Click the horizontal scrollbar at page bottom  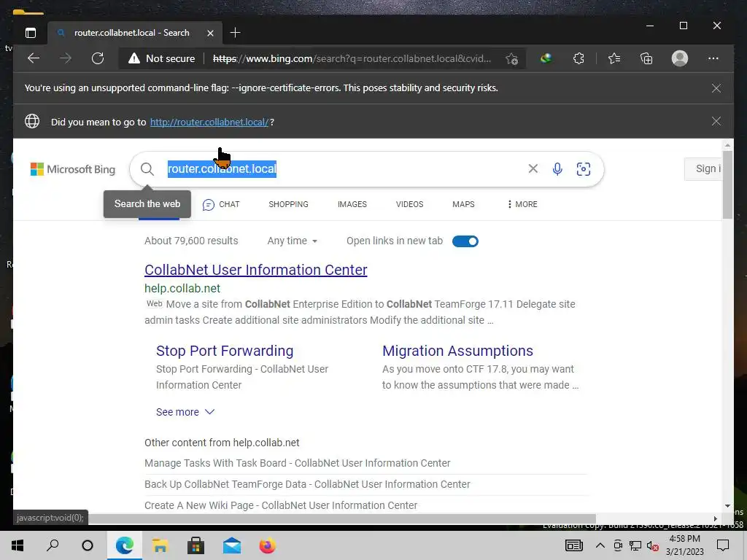(x=342, y=518)
